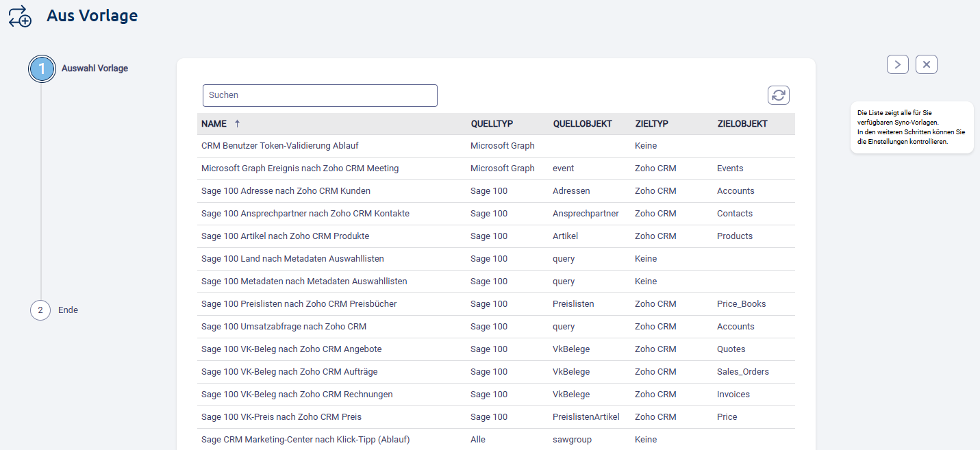Sort by QUELLTYP column header

click(492, 124)
